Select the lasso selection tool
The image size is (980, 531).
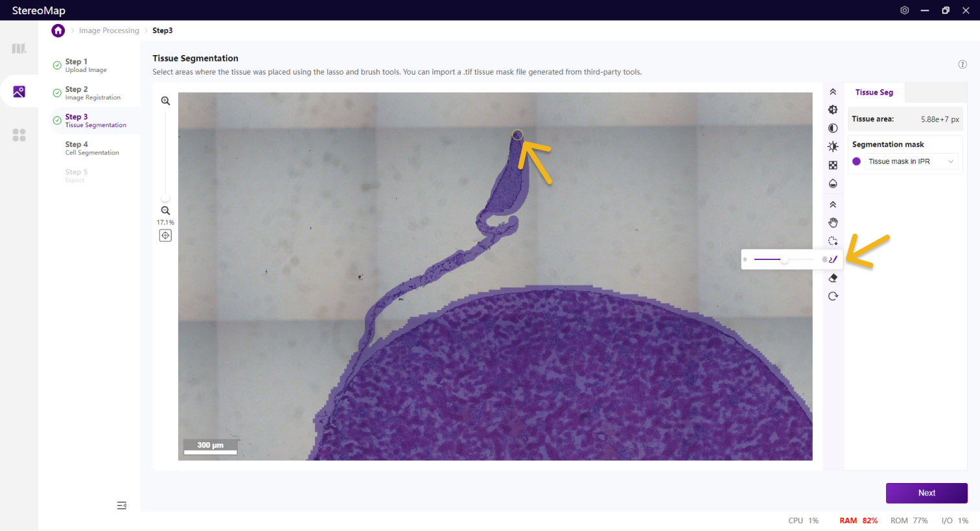(x=833, y=241)
